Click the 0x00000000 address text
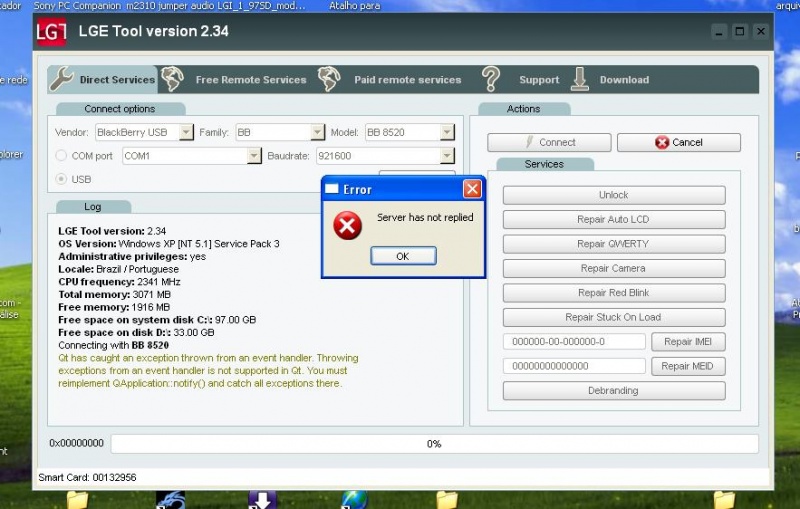800x509 pixels. (77, 443)
